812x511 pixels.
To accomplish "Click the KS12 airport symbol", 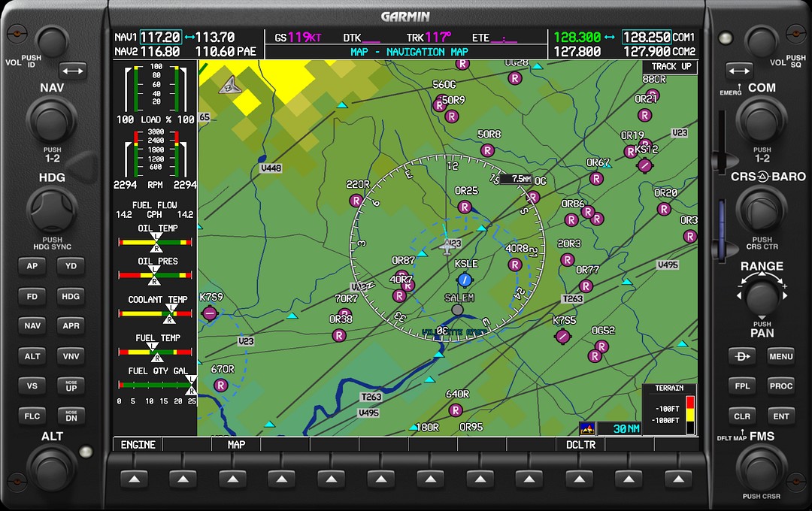I will (645, 165).
